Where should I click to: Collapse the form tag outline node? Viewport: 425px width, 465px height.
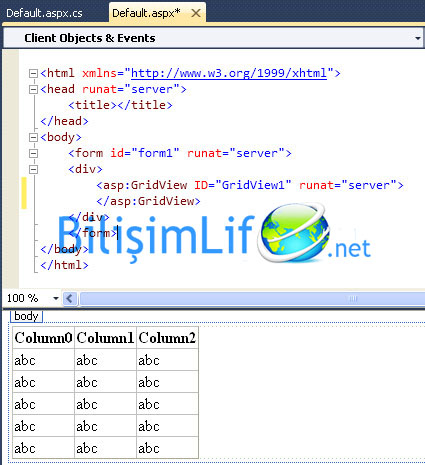[33, 153]
